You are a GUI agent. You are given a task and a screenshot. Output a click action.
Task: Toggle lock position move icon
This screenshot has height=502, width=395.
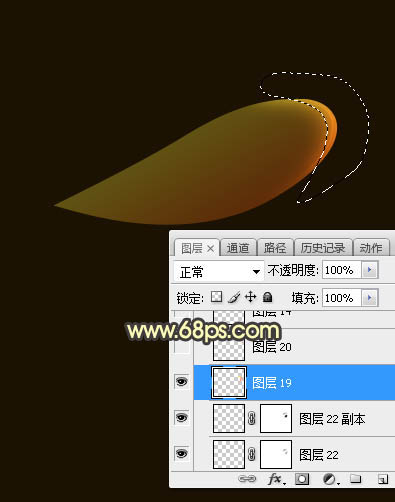coord(251,297)
